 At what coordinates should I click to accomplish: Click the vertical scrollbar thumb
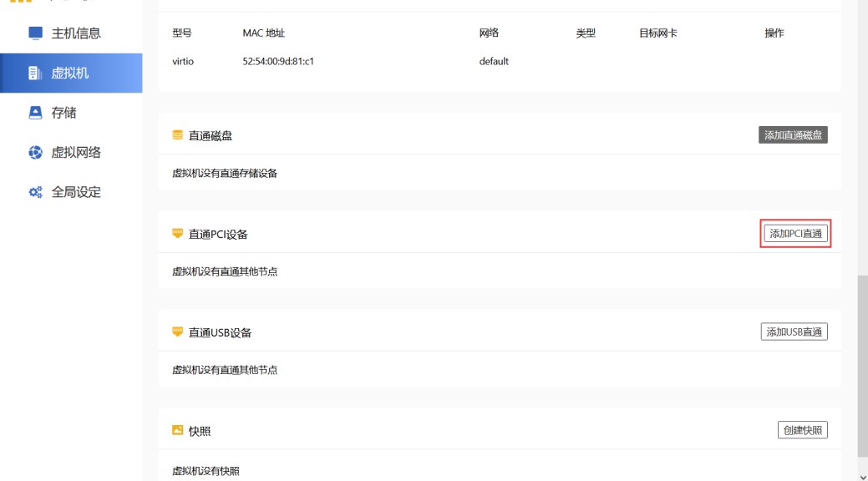pyautogui.click(x=862, y=367)
